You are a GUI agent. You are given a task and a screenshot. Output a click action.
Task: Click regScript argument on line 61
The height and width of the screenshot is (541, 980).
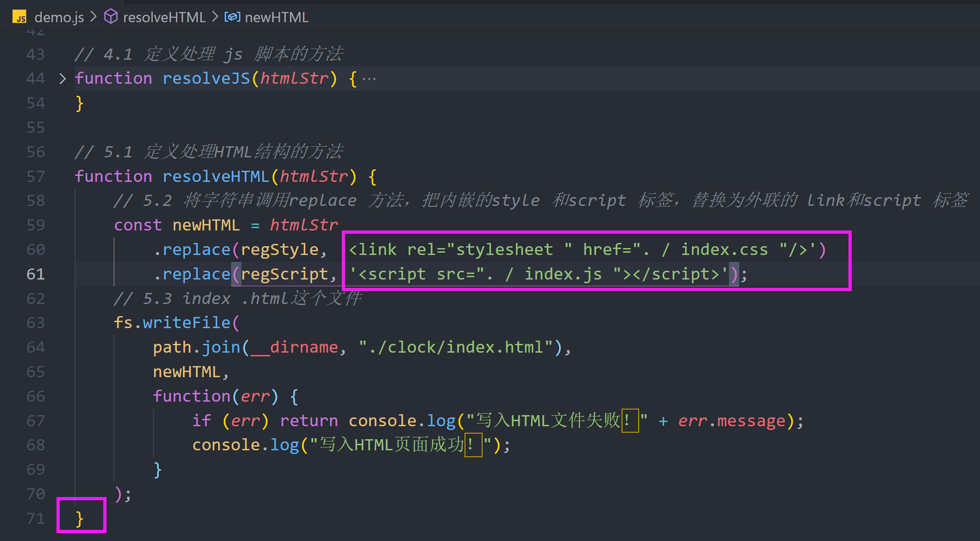(x=284, y=274)
